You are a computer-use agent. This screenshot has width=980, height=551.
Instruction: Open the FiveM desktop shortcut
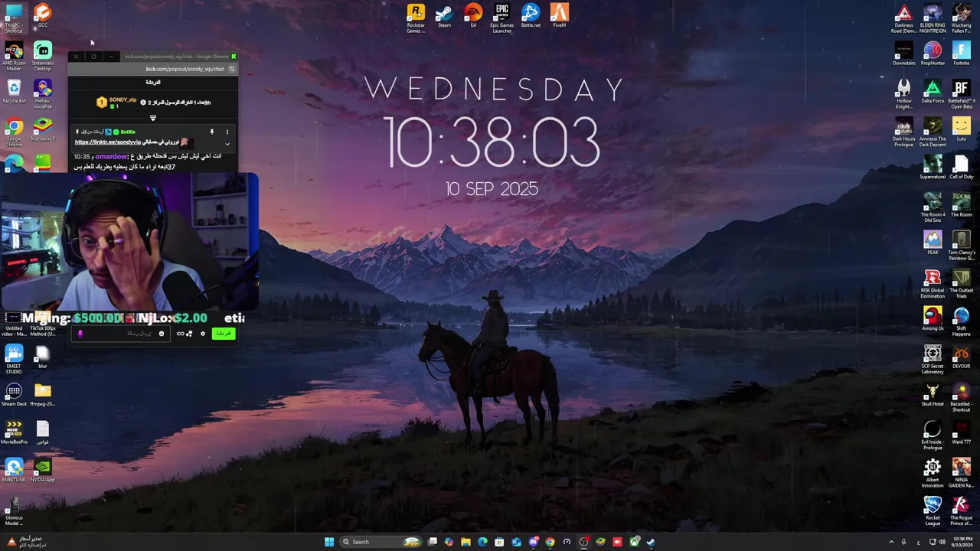[x=560, y=16]
